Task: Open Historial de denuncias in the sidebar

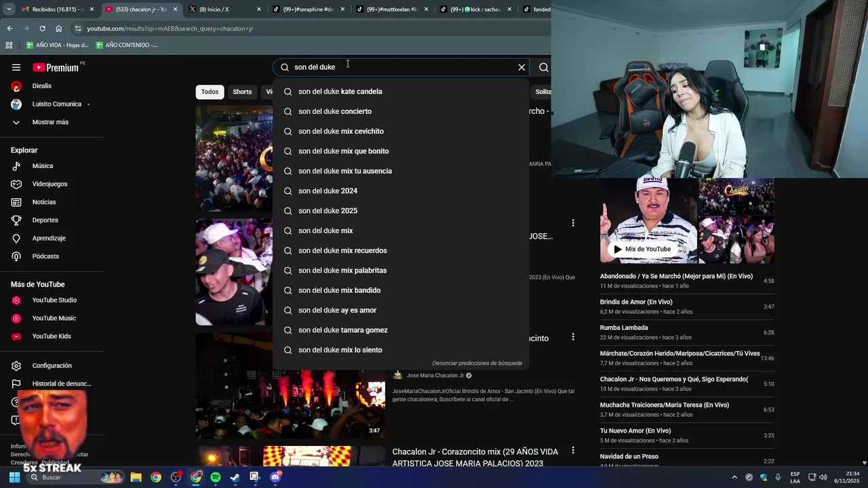Action: pyautogui.click(x=61, y=384)
